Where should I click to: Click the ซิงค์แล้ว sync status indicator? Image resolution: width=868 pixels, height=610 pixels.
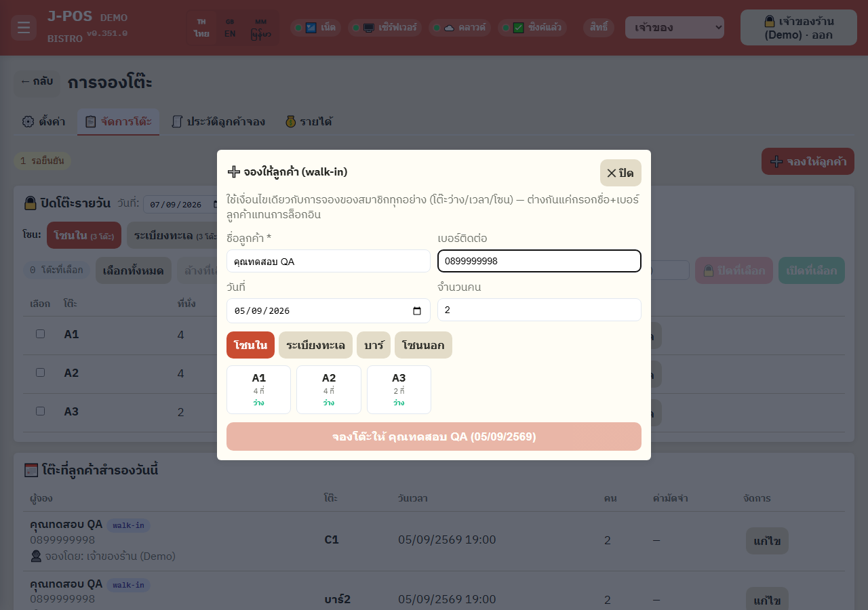click(532, 28)
